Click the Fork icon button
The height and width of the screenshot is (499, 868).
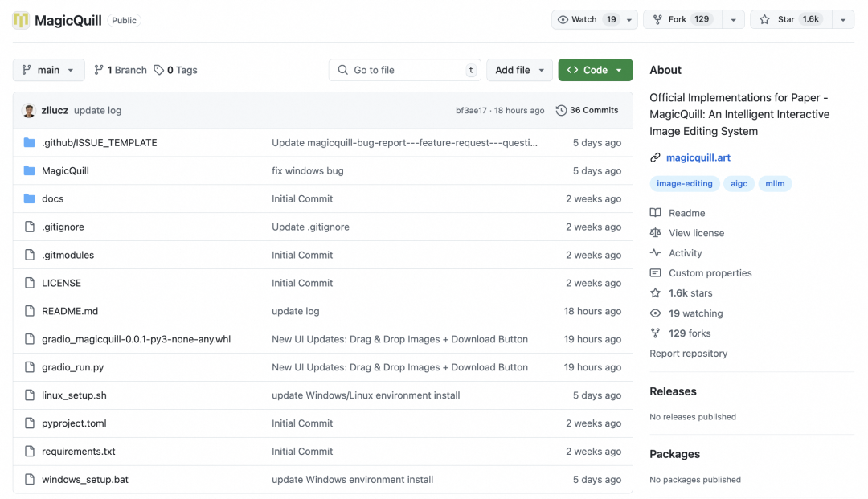[658, 20]
